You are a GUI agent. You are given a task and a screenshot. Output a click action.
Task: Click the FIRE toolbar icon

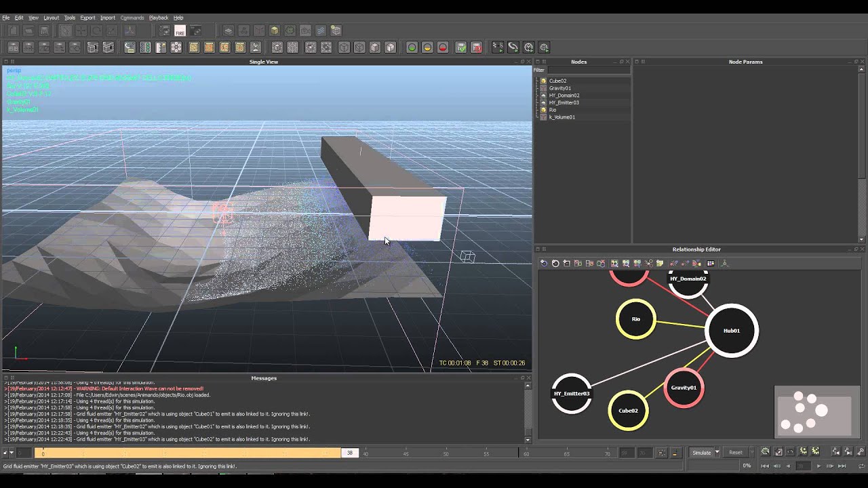coord(180,30)
